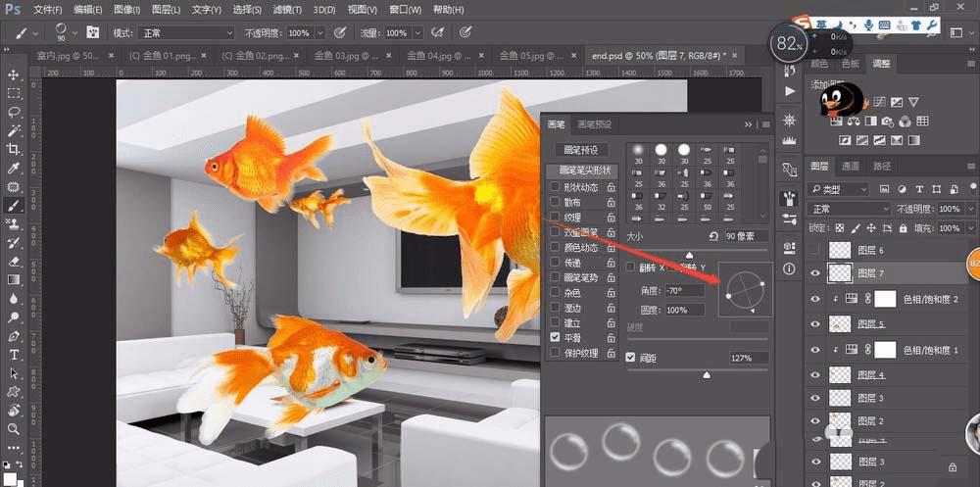
Task: Switch to the 画笔预设 tab
Action: pyautogui.click(x=595, y=124)
